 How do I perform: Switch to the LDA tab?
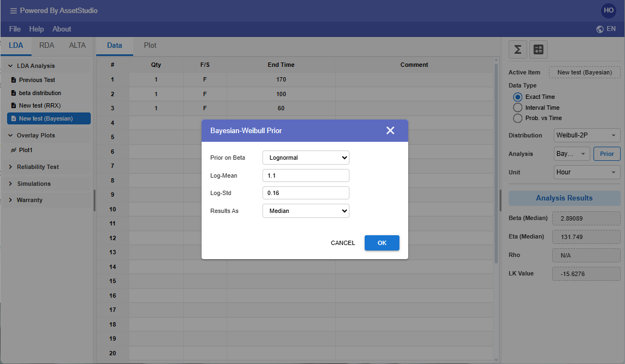tap(16, 46)
